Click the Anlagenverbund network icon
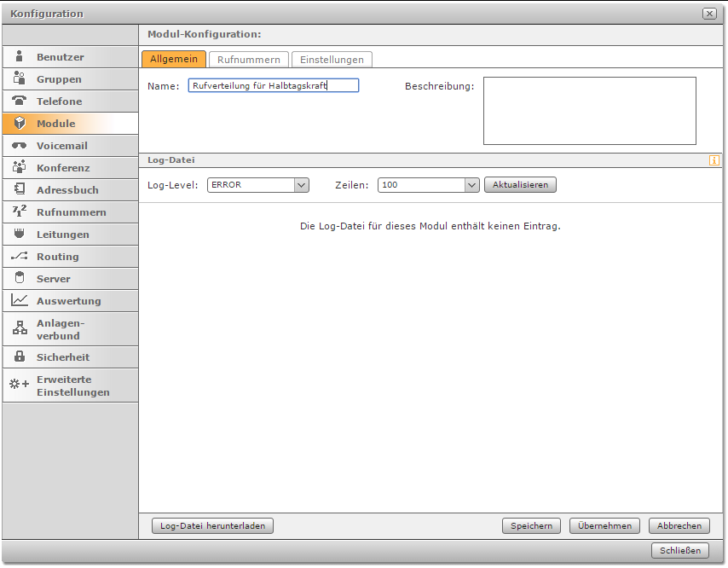The width and height of the screenshot is (728, 568). [20, 328]
